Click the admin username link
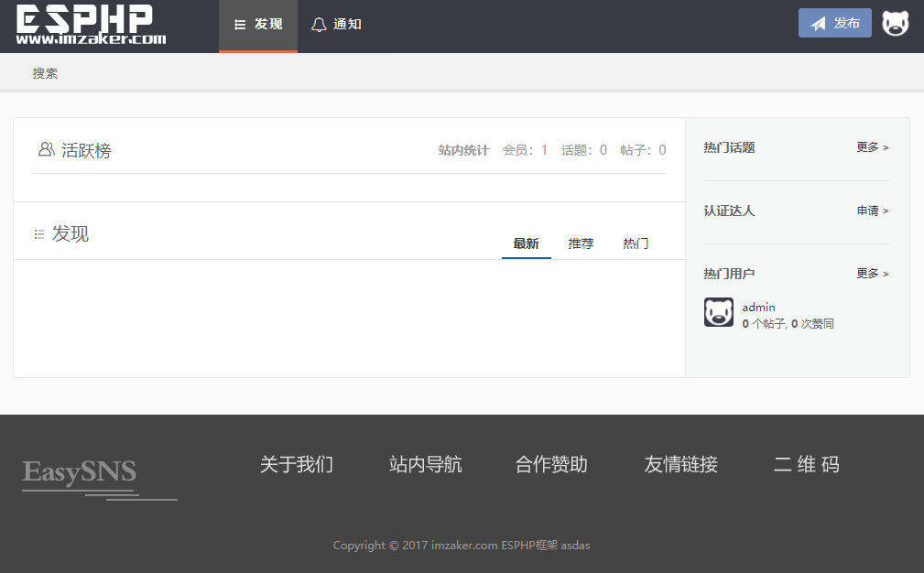The image size is (924, 573). pos(758,307)
